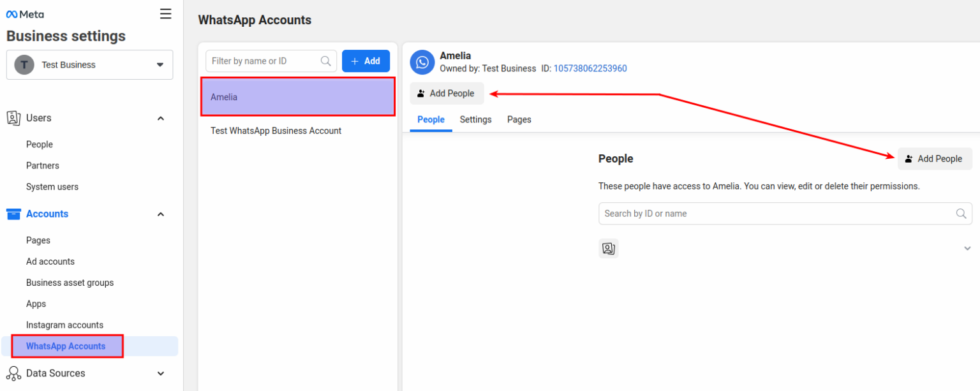Switch to the Pages tab

[x=519, y=119]
